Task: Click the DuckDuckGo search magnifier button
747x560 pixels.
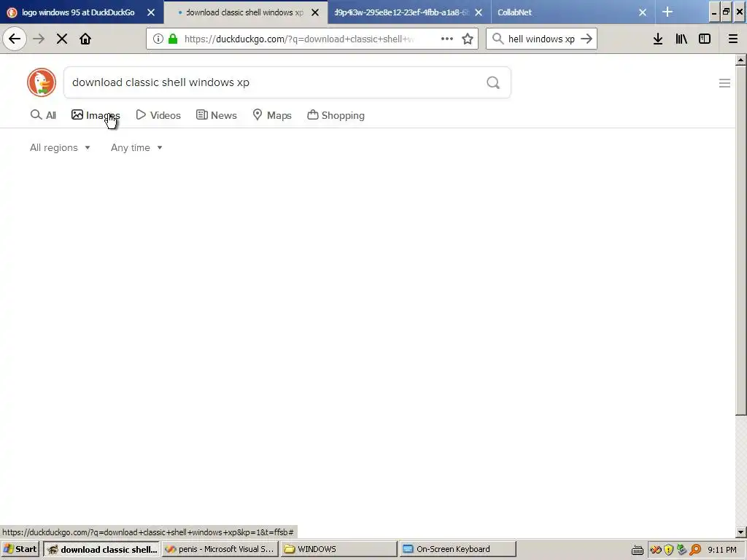Action: point(493,83)
